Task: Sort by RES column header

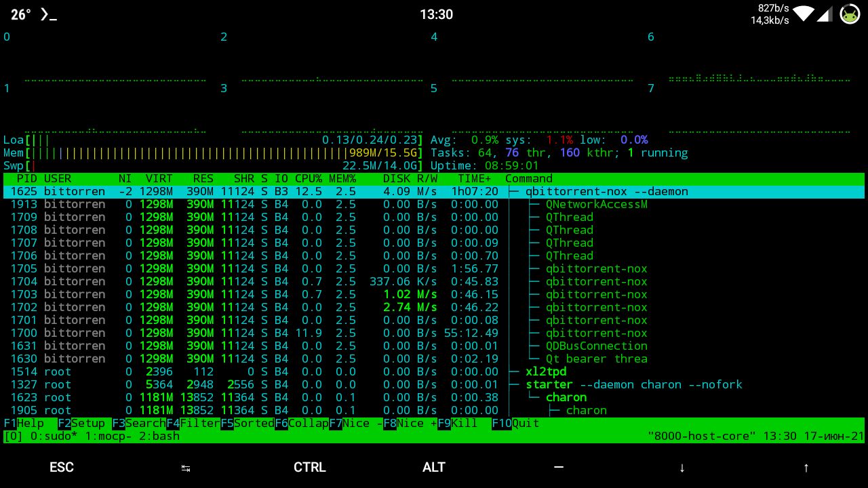Action: click(x=203, y=178)
